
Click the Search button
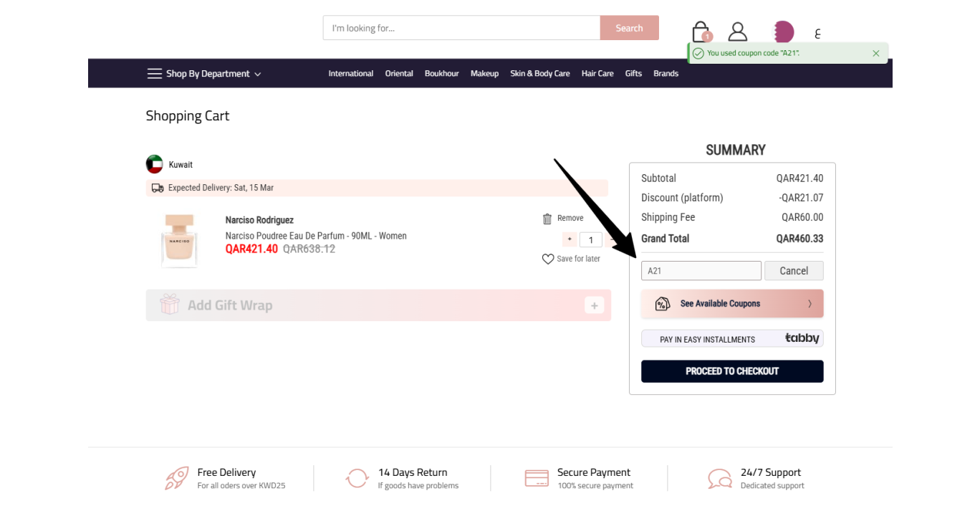pyautogui.click(x=629, y=28)
